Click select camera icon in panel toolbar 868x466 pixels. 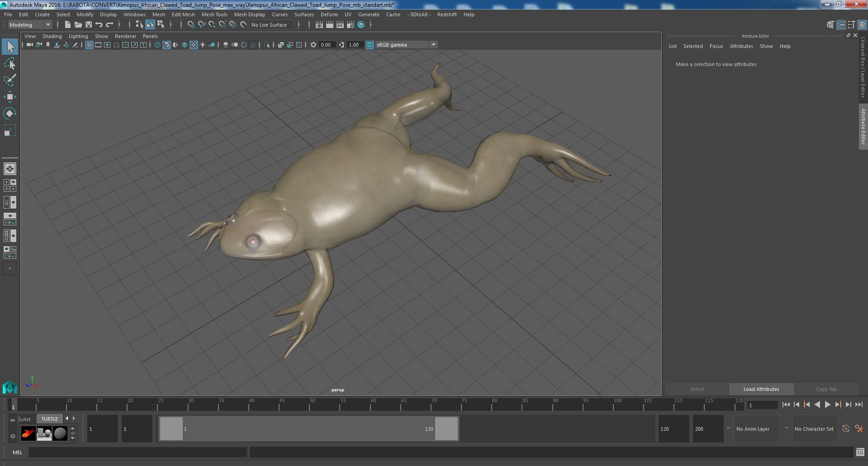tap(29, 45)
